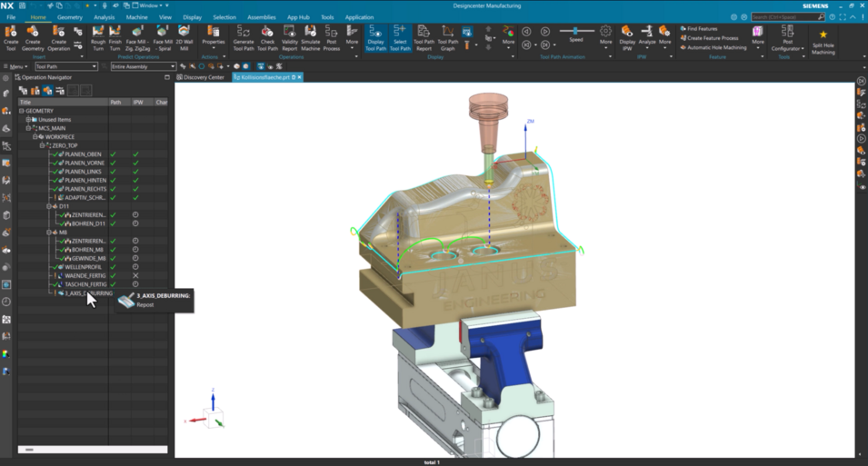This screenshot has height=466, width=868.
Task: Choose Face Mill Spiral operation
Action: pyautogui.click(x=163, y=37)
